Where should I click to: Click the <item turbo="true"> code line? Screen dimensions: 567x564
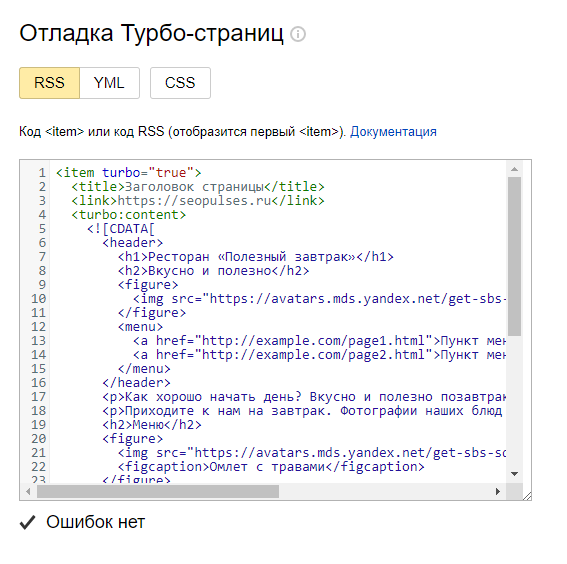tap(129, 173)
